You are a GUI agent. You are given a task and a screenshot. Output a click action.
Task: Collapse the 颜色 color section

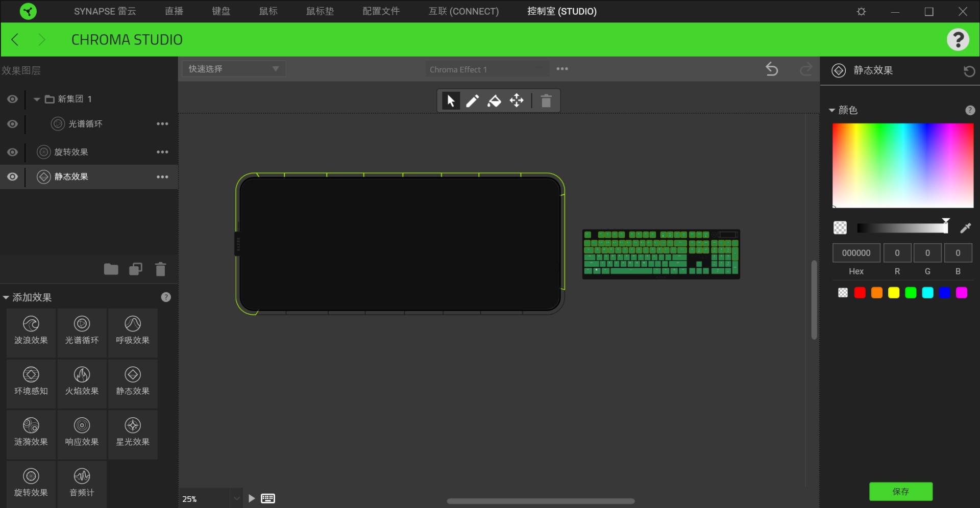click(831, 110)
